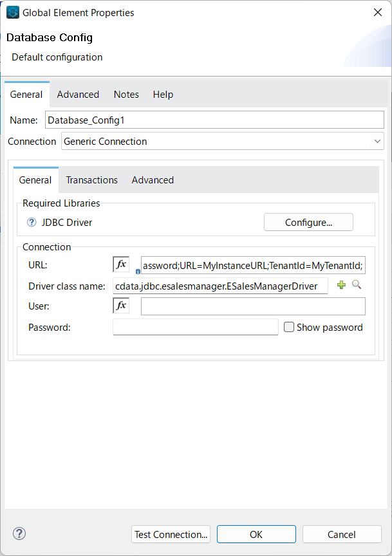
Task: Click the fx expression button beside URL
Action: pyautogui.click(x=121, y=264)
